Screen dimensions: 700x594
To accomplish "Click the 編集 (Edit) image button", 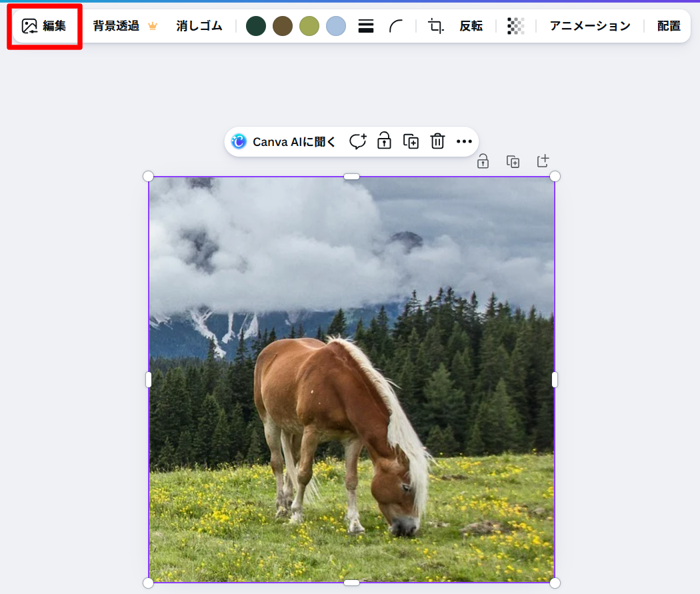I will [x=44, y=26].
